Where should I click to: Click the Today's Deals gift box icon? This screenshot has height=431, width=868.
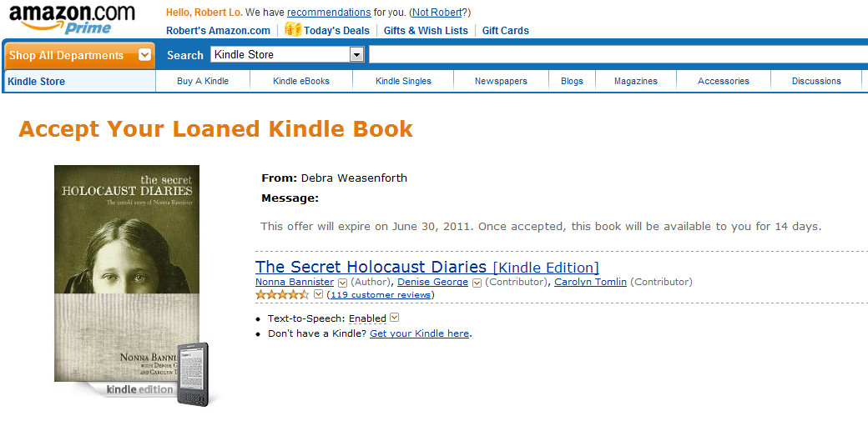click(x=293, y=30)
